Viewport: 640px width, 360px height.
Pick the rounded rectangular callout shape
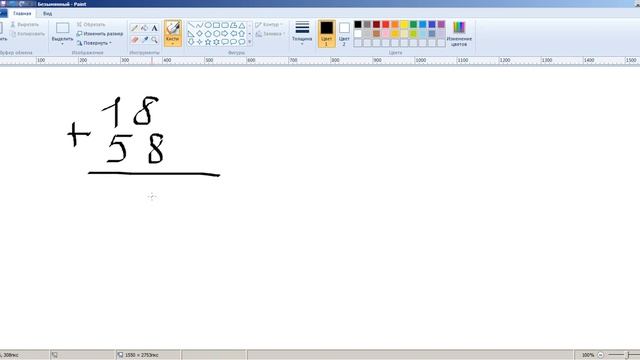pyautogui.click(x=225, y=42)
